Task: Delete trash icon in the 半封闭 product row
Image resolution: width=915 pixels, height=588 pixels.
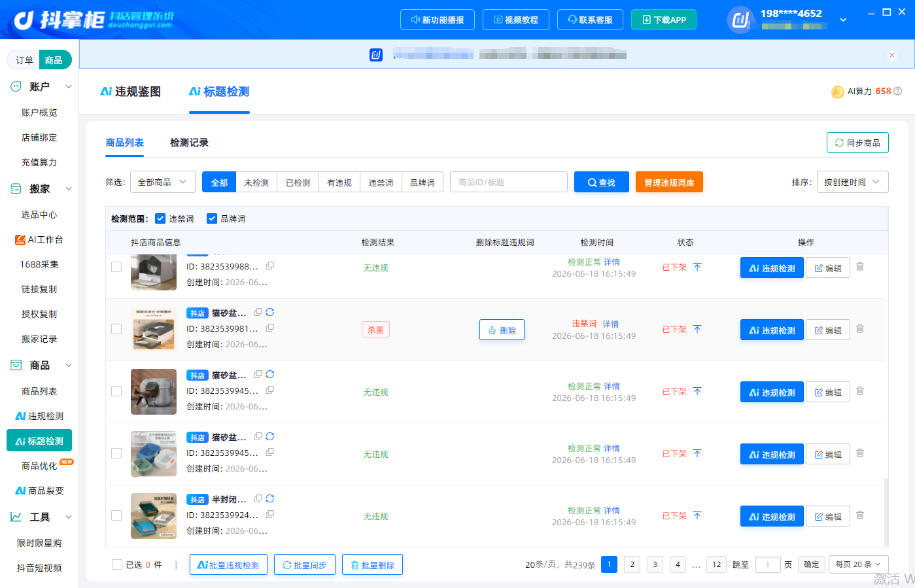Action: pos(860,515)
